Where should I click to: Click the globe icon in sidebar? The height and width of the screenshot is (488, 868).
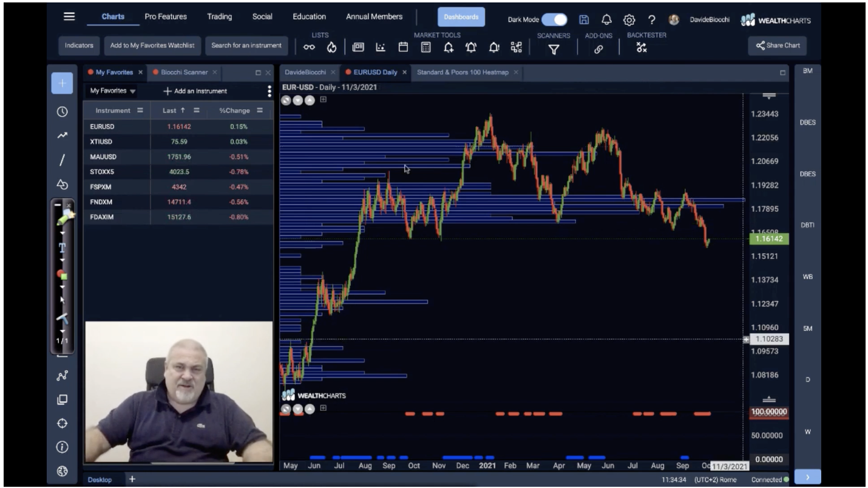pyautogui.click(x=62, y=471)
